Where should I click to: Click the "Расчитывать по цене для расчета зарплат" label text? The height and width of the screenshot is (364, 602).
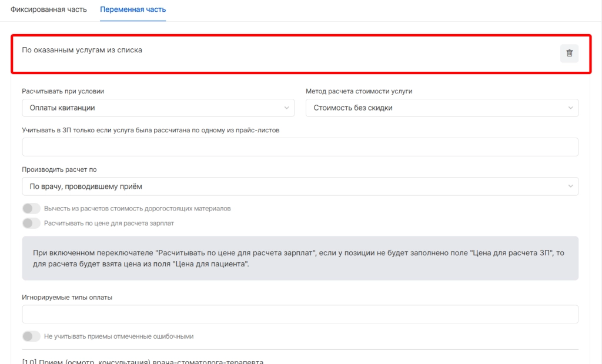109,223
